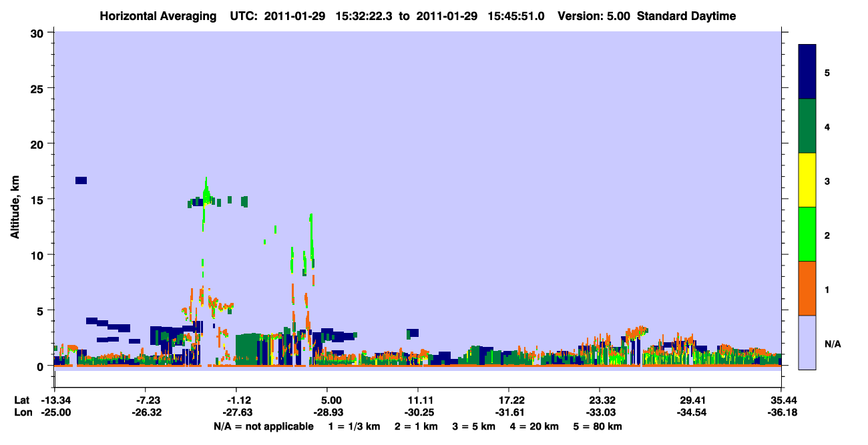This screenshot has width=868, height=445.
Task: Click legend text 'N/A = not applicable'
Action: click(264, 426)
